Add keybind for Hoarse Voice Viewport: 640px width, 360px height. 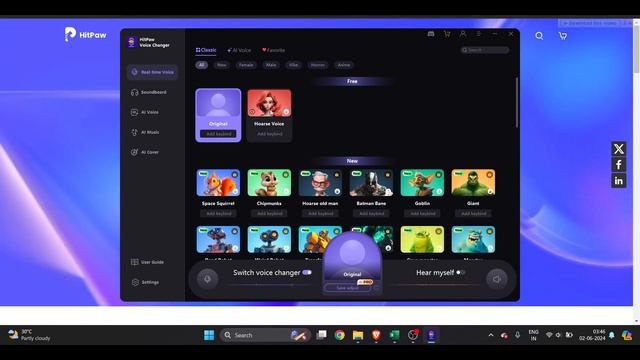point(269,134)
